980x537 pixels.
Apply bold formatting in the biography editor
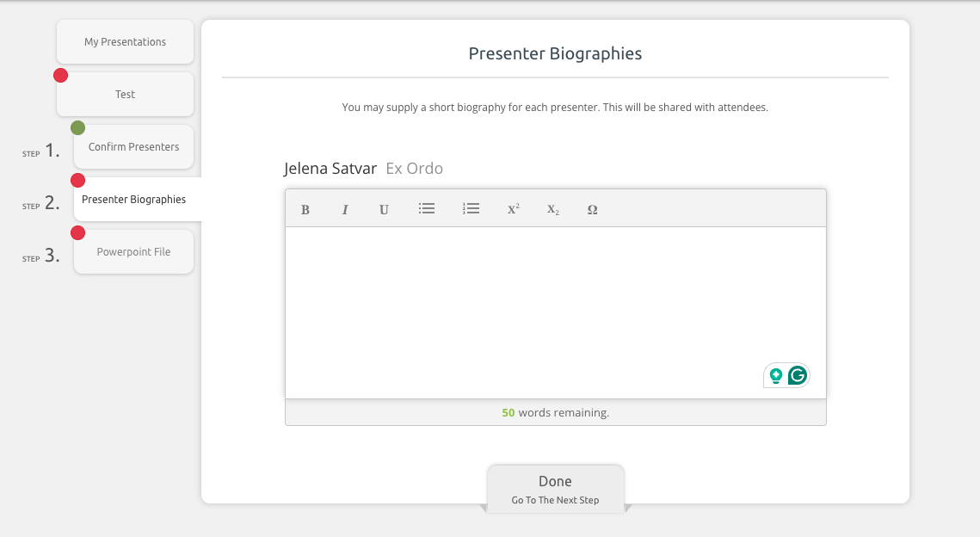(x=305, y=209)
